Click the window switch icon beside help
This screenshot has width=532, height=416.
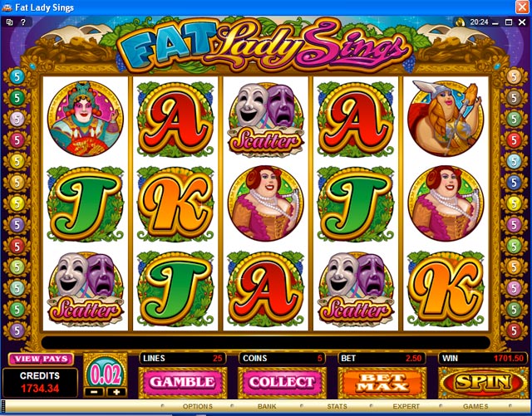pyautogui.click(x=9, y=22)
